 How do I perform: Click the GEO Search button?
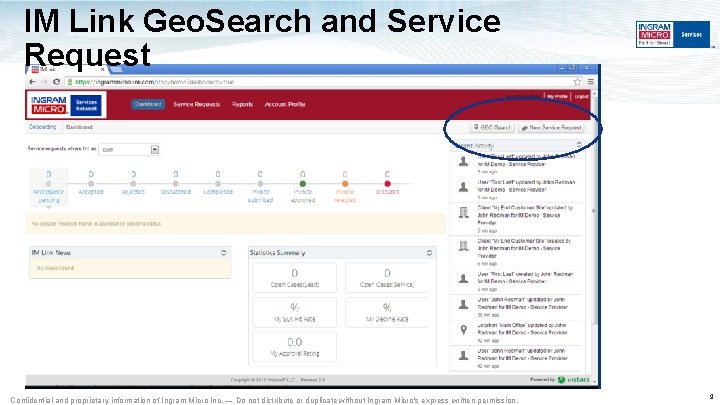tap(492, 127)
